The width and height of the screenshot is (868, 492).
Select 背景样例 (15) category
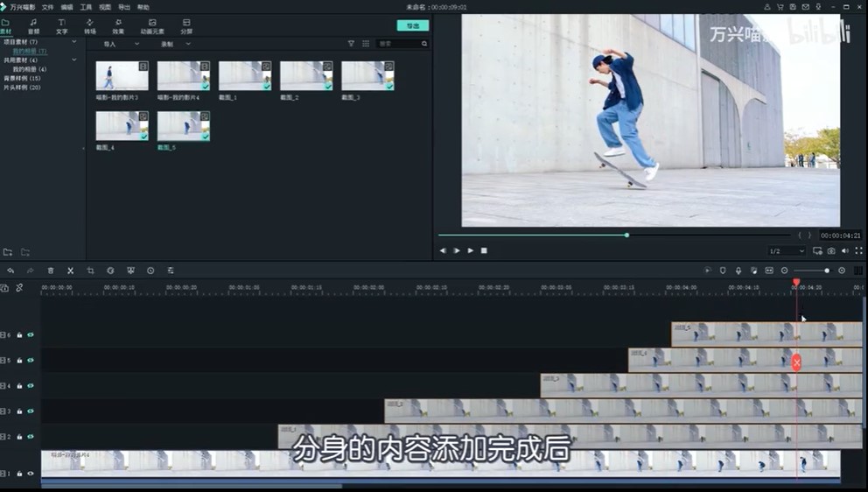(x=22, y=78)
